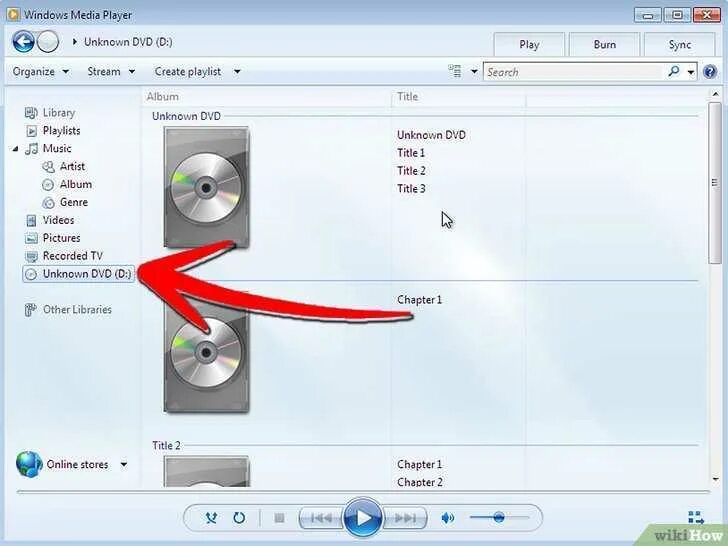Expand the breadcrumb arrow before Unknown DVD
Image resolution: width=728 pixels, height=546 pixels.
pyautogui.click(x=75, y=42)
